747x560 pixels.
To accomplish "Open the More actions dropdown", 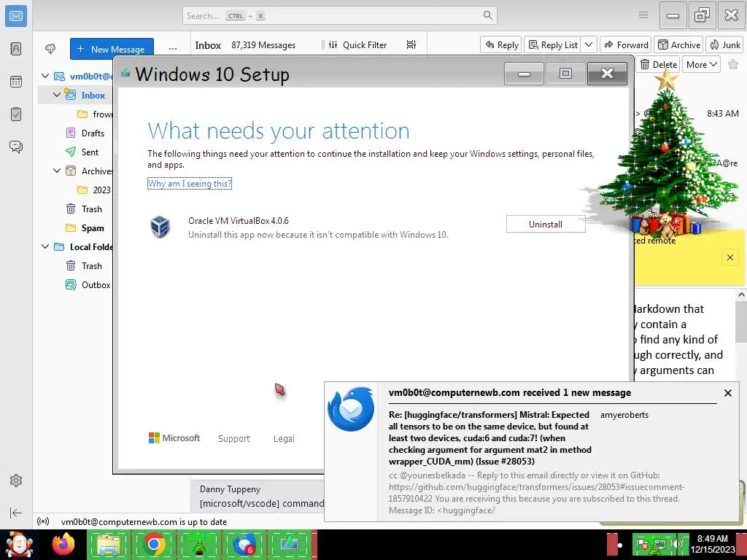I will pos(701,65).
